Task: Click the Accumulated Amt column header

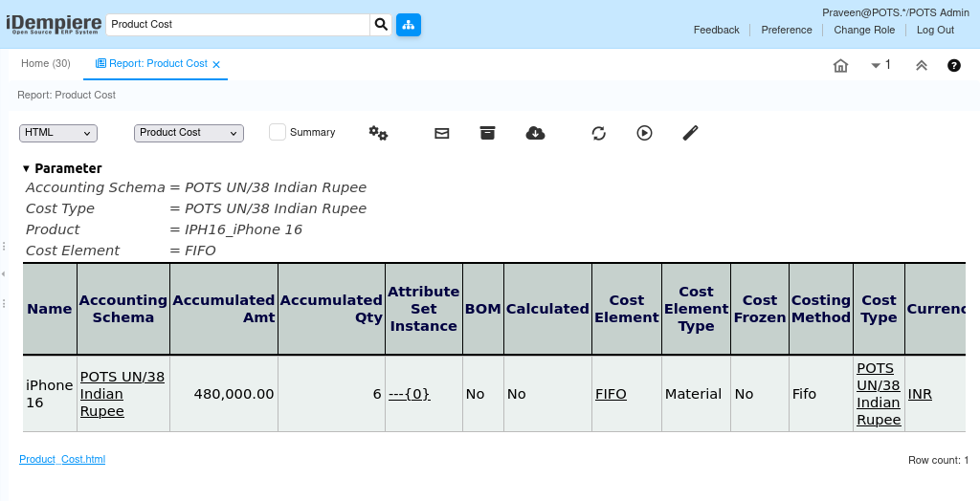Action: tap(224, 309)
